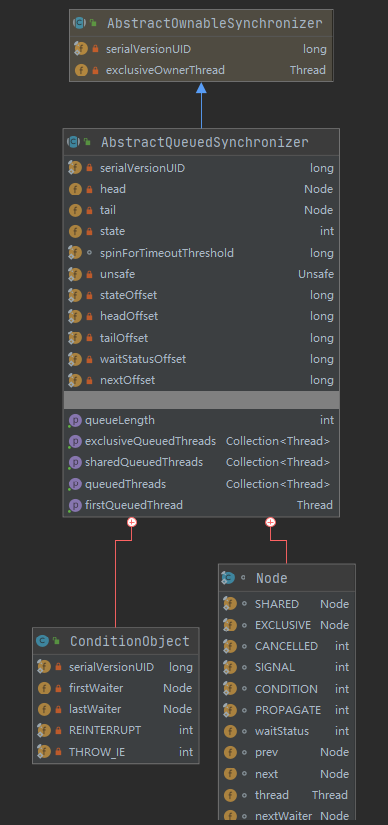Click the field icon beside waitStatus
Viewport: 388px width, 825px height.
(230, 731)
